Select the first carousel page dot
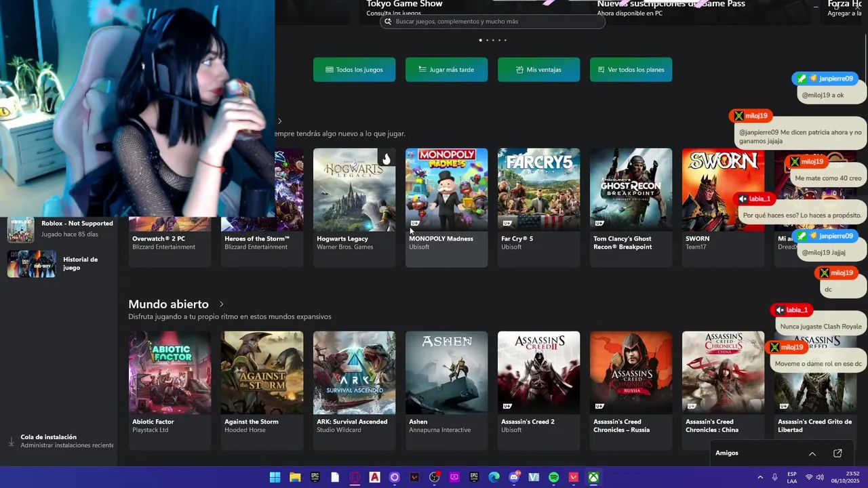 pos(481,40)
